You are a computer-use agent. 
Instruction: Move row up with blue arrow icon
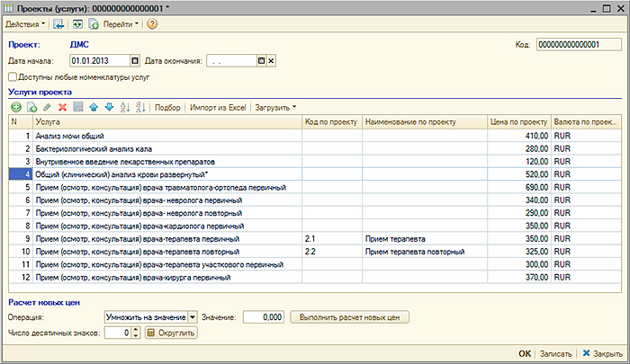(94, 107)
